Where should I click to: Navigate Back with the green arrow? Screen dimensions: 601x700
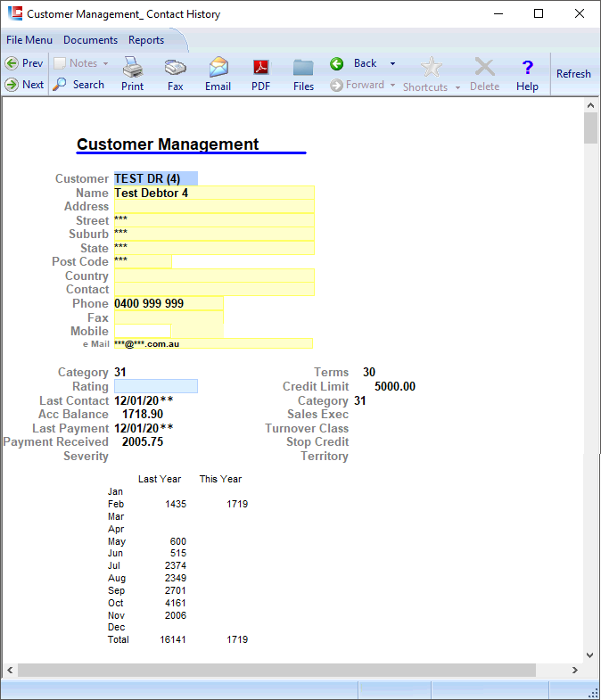tap(337, 63)
